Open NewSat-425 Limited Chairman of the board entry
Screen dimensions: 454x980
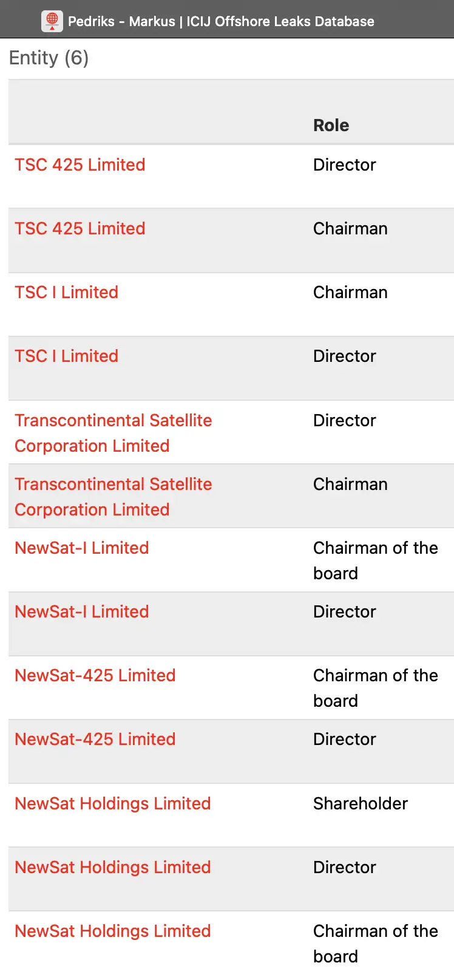point(95,676)
